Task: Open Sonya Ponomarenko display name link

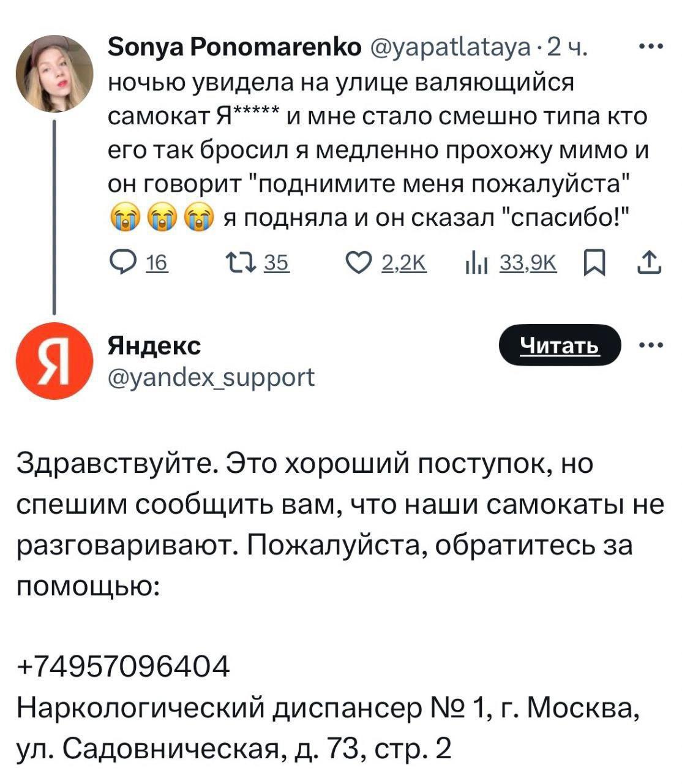Action: coord(234,47)
